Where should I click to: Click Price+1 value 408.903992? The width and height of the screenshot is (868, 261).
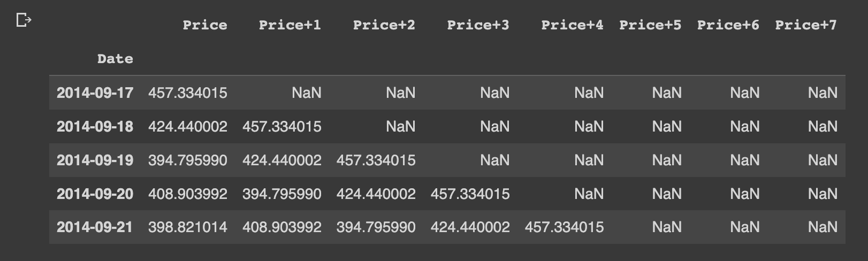click(x=282, y=227)
